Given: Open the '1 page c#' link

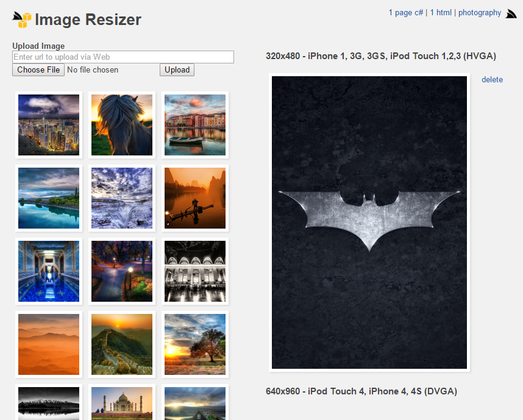Looking at the screenshot, I should coord(405,12).
